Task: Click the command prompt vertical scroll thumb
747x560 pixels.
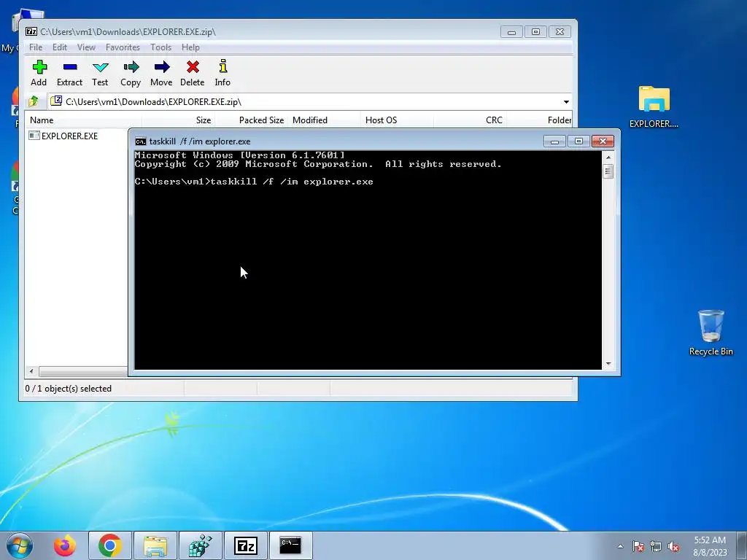Action: (x=608, y=171)
